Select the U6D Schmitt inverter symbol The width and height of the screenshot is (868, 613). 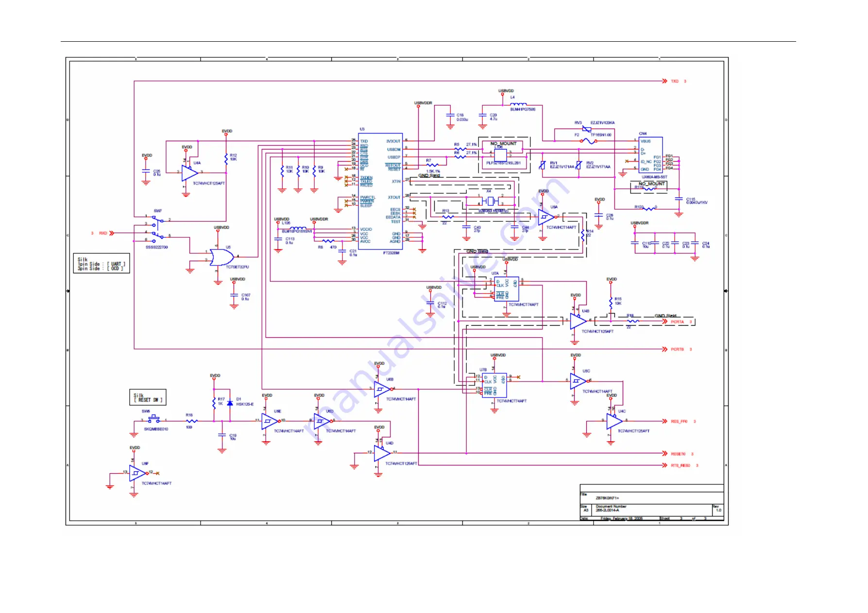323,421
